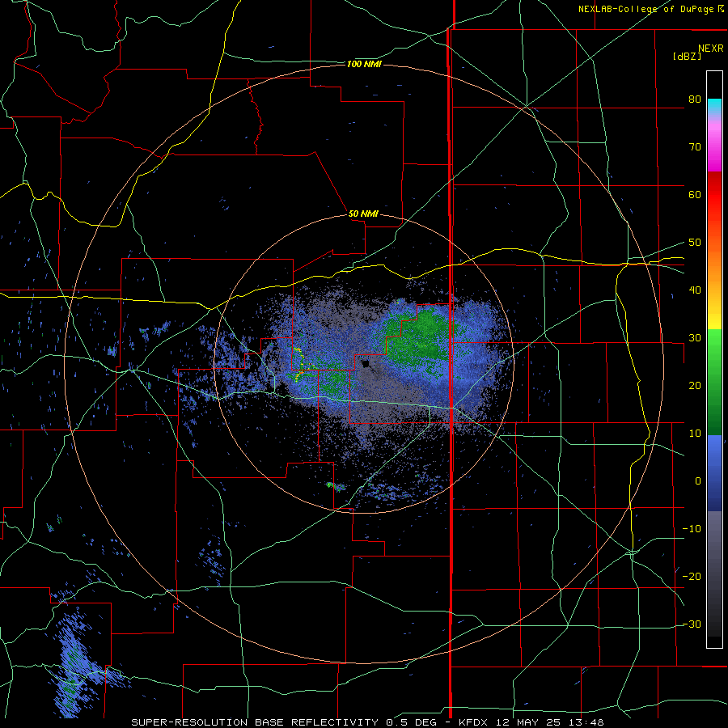Select the 60 dBZ value on the legend
Screen dimensions: 728x728
[x=695, y=194]
